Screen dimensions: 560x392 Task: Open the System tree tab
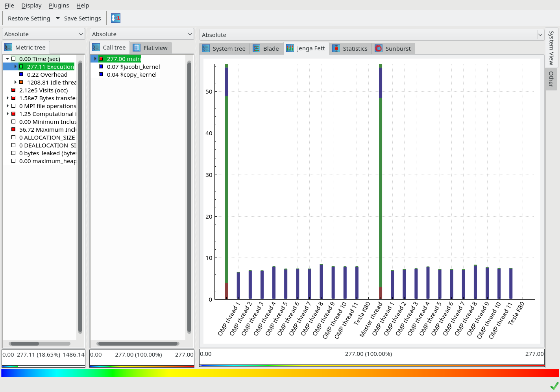coord(224,48)
